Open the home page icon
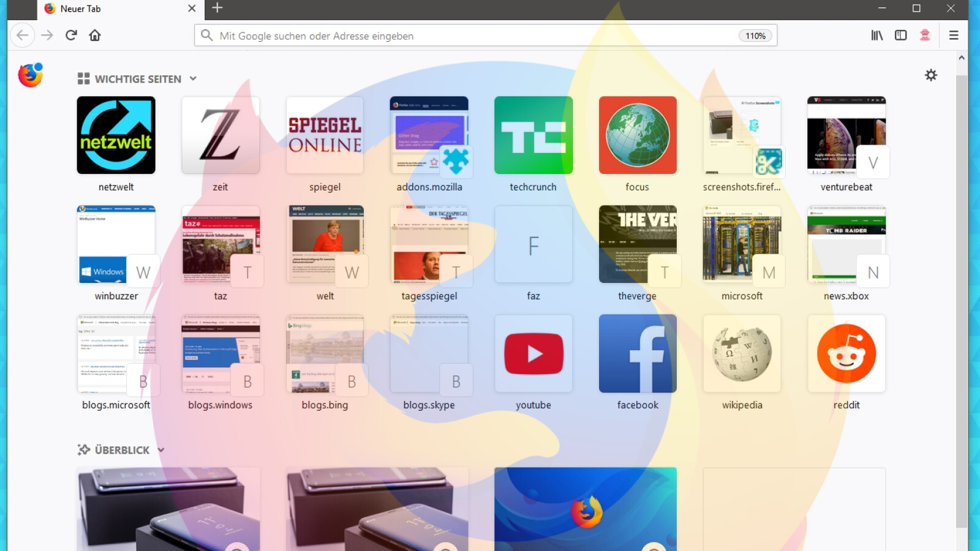This screenshot has height=551, width=980. click(x=95, y=35)
